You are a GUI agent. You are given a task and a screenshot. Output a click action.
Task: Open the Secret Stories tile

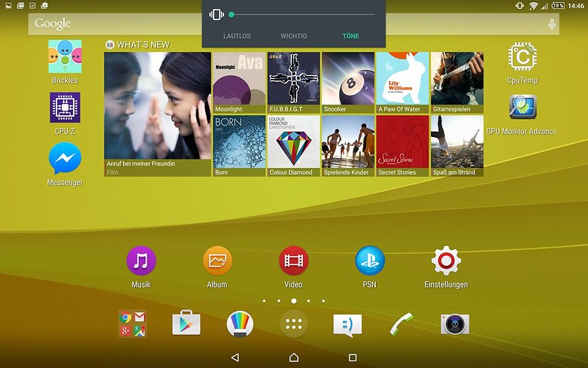[403, 146]
